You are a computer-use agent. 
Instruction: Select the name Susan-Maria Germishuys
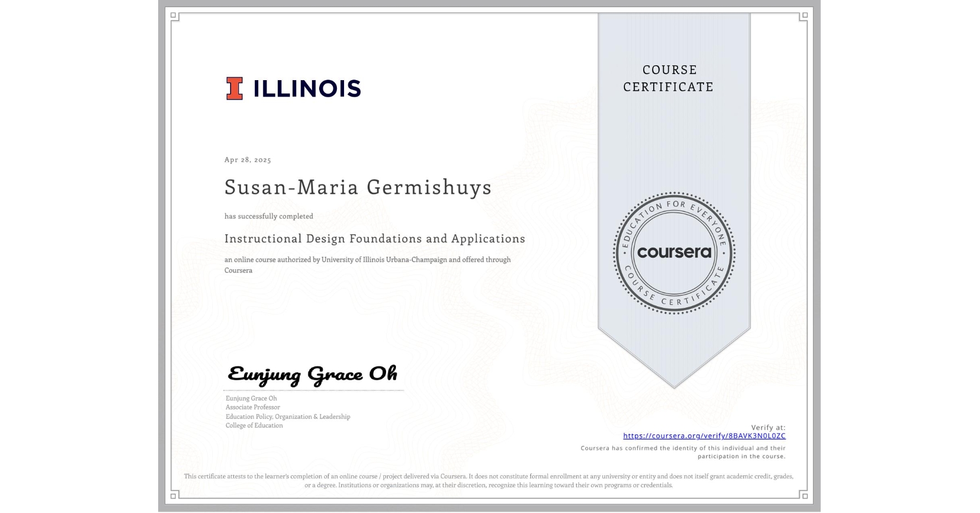[358, 187]
